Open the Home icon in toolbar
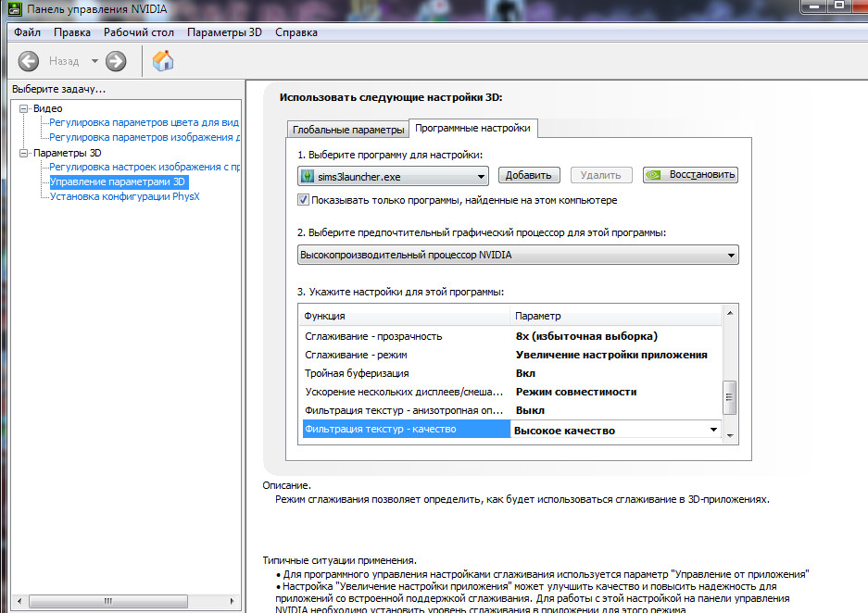This screenshot has width=868, height=613. pyautogui.click(x=163, y=61)
